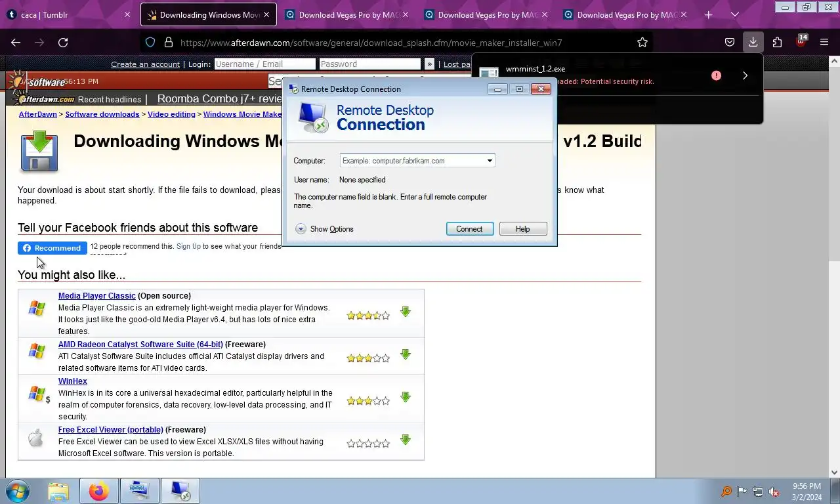Open the AfterDawn breadcrumb link

pos(38,114)
